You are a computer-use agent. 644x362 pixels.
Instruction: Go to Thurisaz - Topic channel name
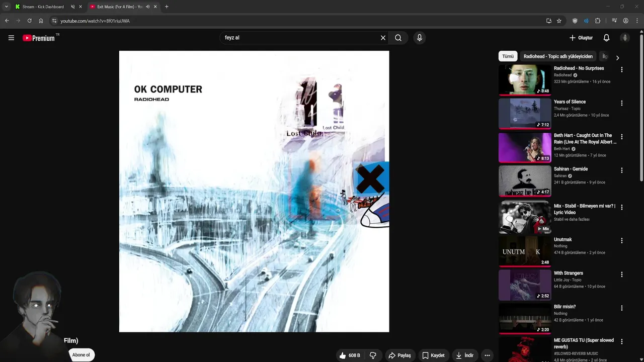(567, 109)
